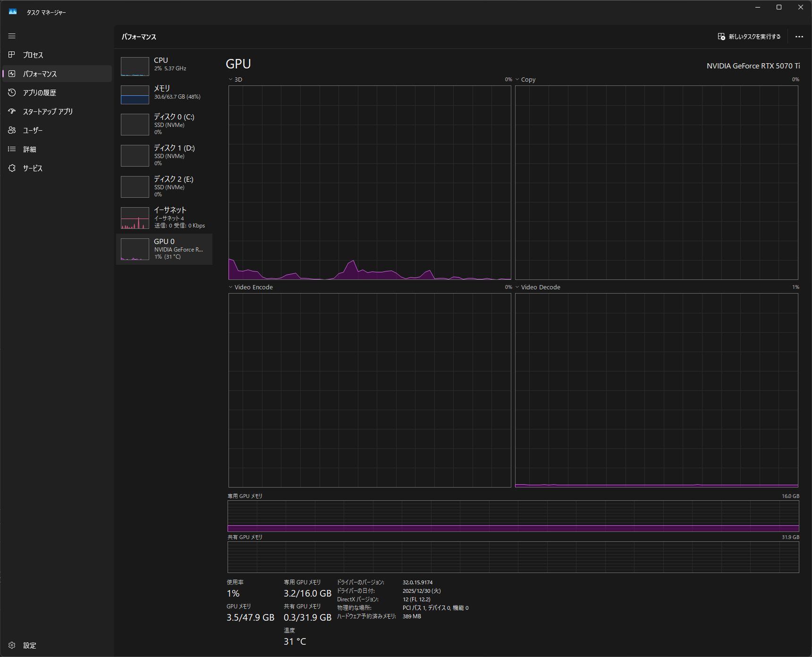Click the hamburger navigation menu icon
Screen dimensions: 812x657
tap(12, 36)
